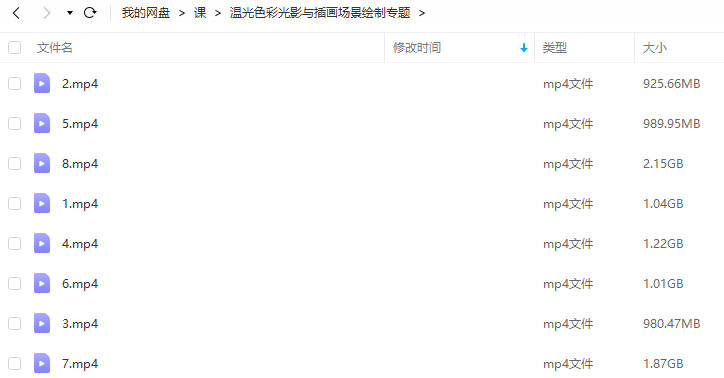Click the 2.15GB size cell
Image resolution: width=724 pixels, height=378 pixels.
(663, 163)
